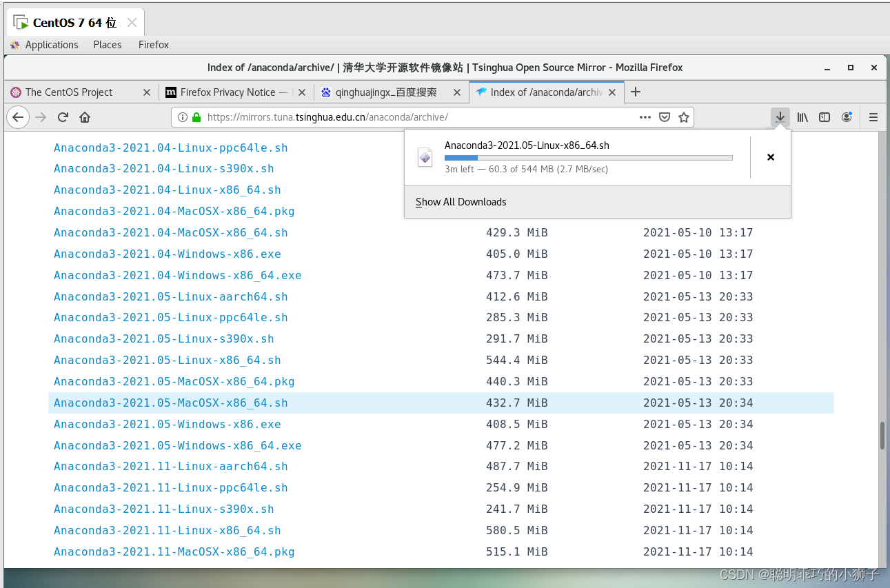Open the Page Actions (three dots) icon

[x=645, y=117]
